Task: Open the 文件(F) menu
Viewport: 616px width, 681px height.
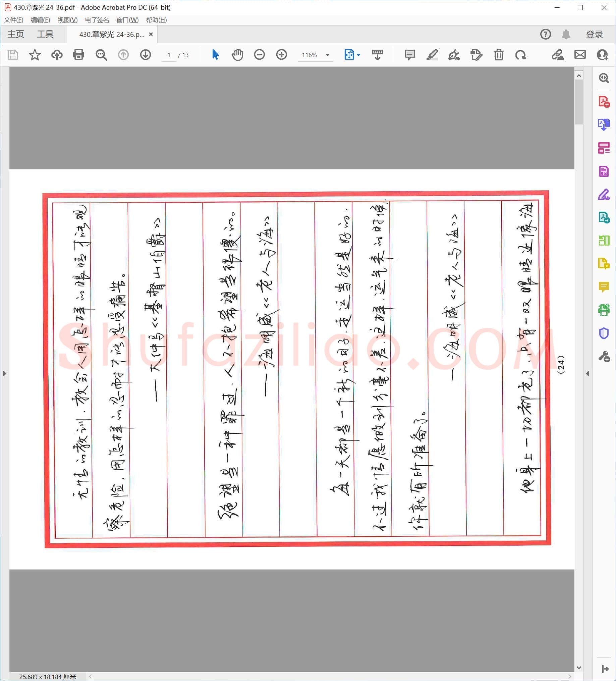Action: 13,20
